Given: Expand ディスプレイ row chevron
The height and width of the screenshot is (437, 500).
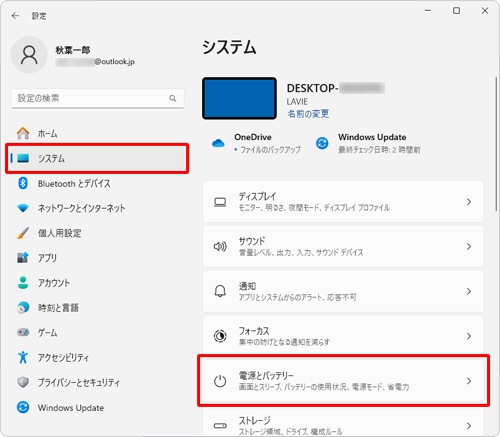Looking at the screenshot, I should click(469, 202).
